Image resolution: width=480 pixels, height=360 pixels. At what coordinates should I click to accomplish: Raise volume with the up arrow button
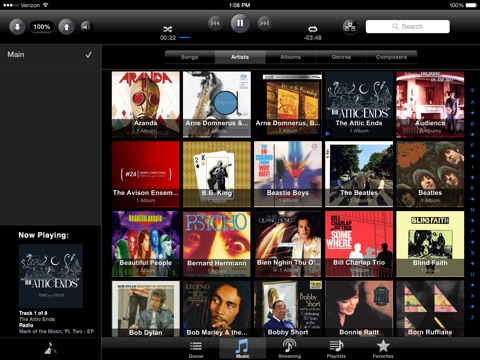click(x=66, y=27)
